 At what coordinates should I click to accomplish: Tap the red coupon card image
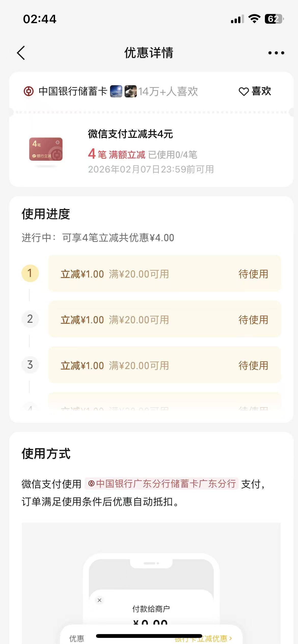coord(46,149)
